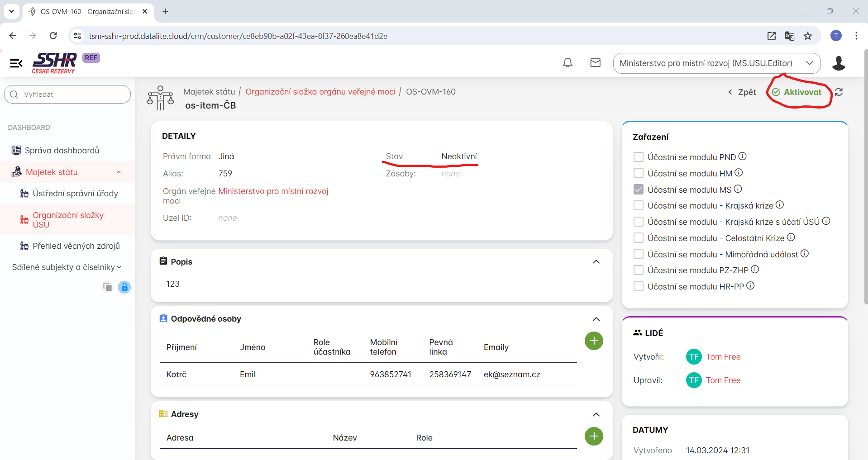The height and width of the screenshot is (460, 868).
Task: Click the Aktivovat button
Action: [x=797, y=92]
